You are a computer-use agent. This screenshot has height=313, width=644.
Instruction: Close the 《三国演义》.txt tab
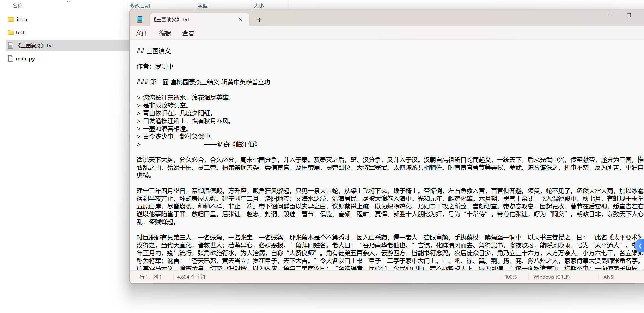tap(240, 19)
